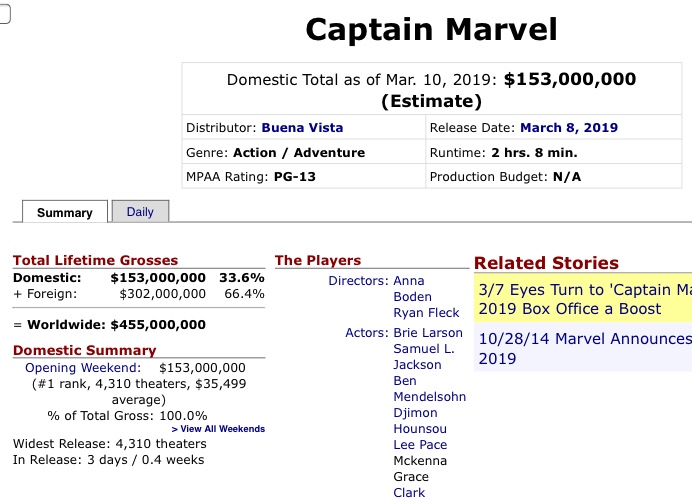Click the March 8, 2019 release date
Image resolution: width=692 pixels, height=499 pixels.
569,127
